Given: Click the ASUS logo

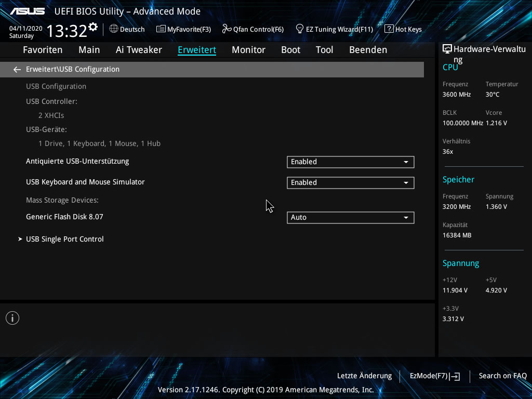Looking at the screenshot, I should [x=27, y=11].
